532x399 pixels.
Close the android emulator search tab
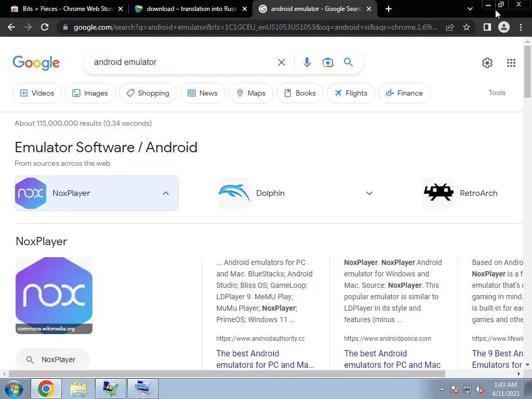point(369,9)
